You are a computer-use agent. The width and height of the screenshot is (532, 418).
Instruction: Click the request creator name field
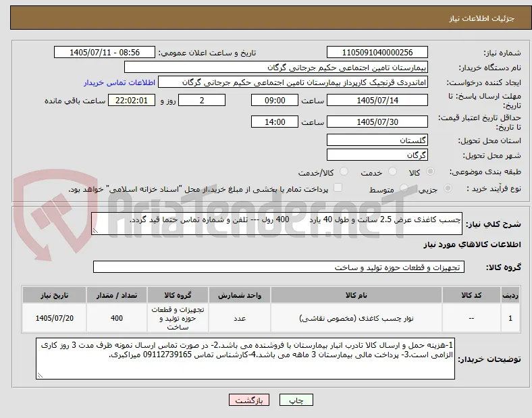tap(293, 82)
